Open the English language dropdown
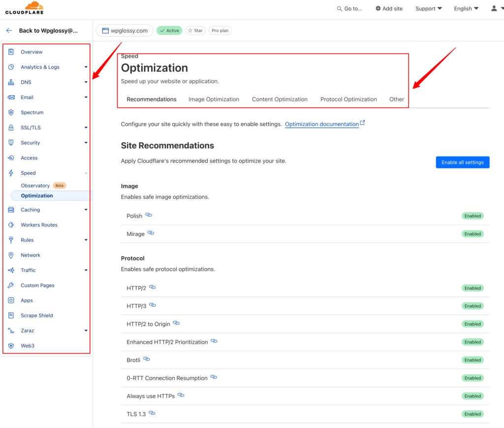The image size is (504, 428). tap(466, 8)
